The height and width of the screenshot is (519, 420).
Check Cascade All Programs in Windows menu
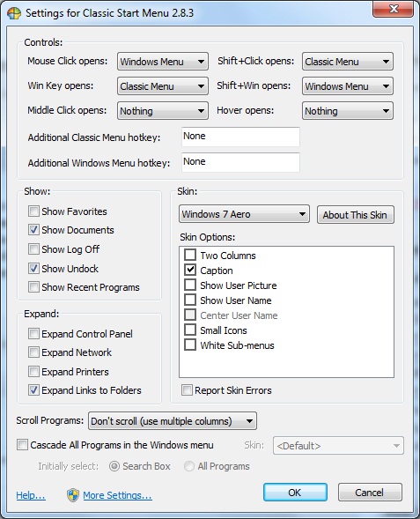[22, 444]
